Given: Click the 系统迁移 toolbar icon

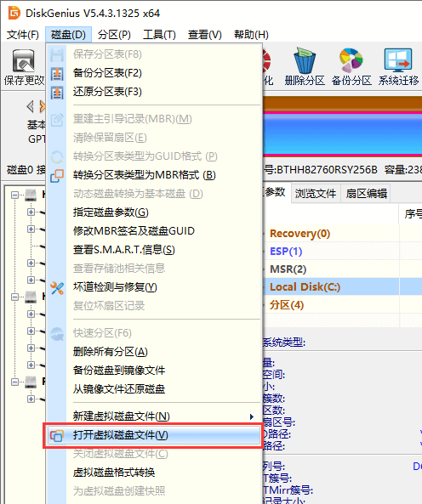Looking at the screenshot, I should point(398,60).
